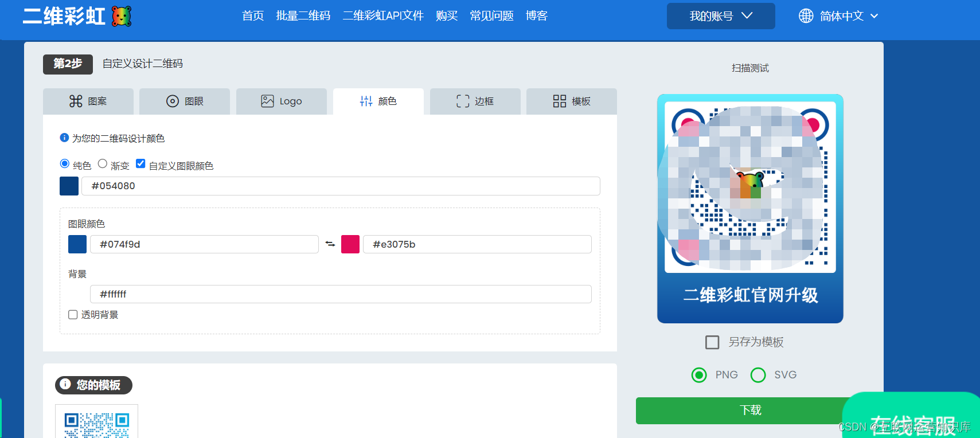Open 二维彩虹API文件 link

(x=383, y=16)
